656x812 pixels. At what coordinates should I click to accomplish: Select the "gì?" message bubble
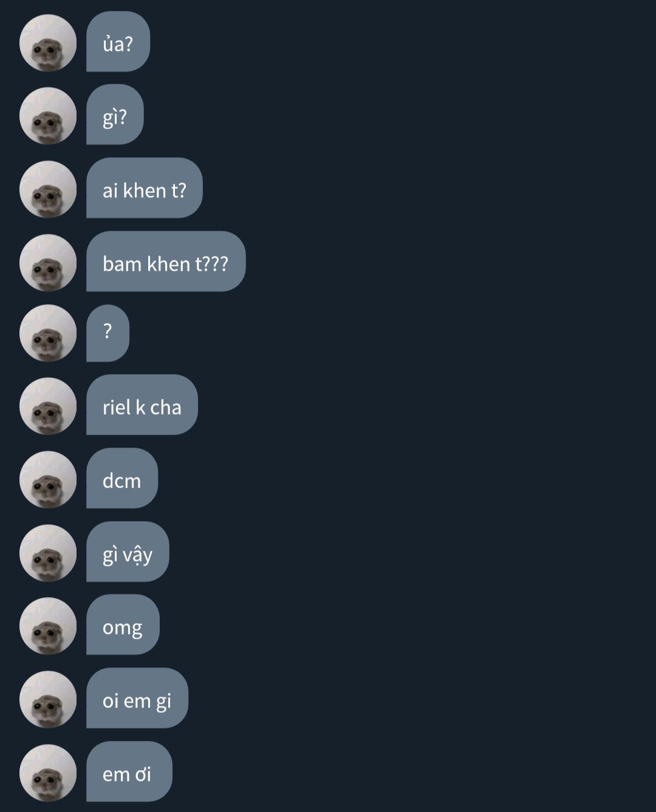click(x=115, y=114)
